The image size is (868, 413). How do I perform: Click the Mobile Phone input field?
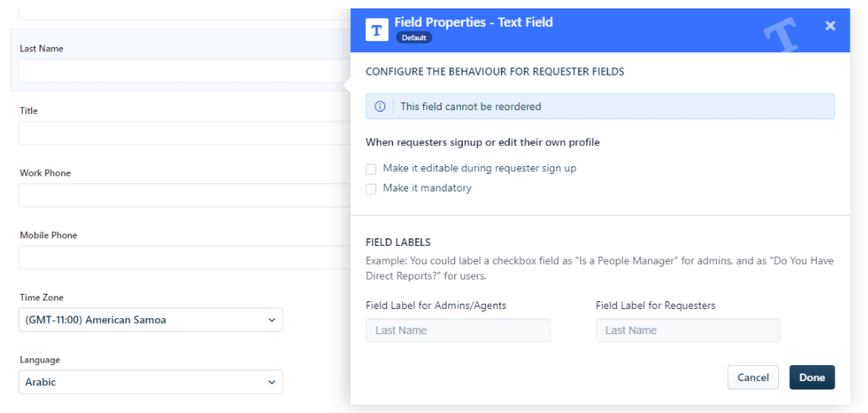(181, 258)
